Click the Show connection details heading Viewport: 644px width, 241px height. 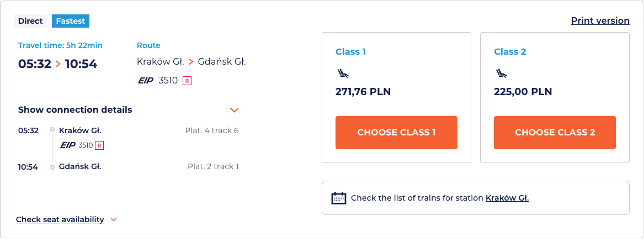pos(75,110)
